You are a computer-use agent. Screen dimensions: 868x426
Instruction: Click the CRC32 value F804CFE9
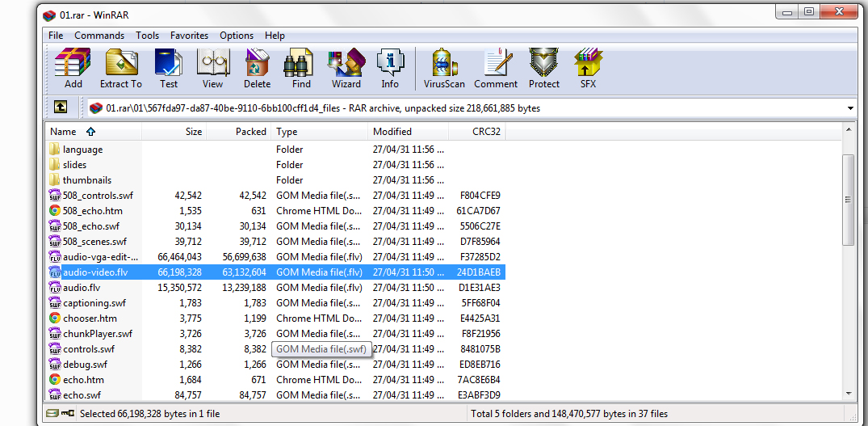pyautogui.click(x=480, y=195)
